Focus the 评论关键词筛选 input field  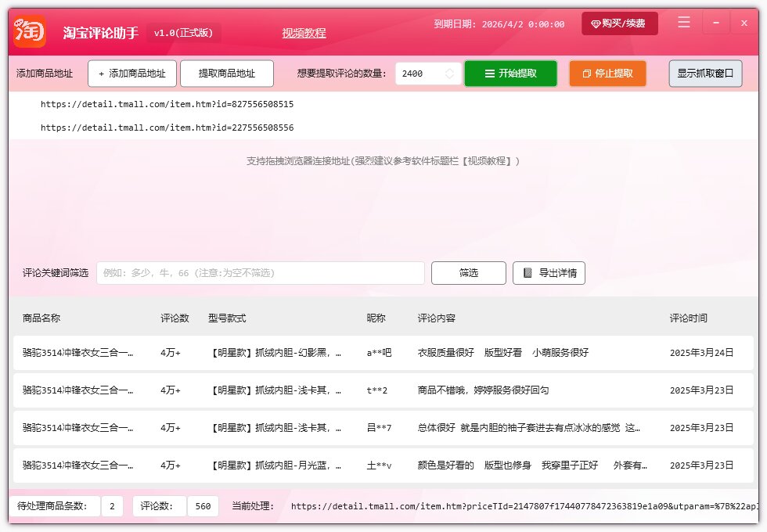pos(260,273)
